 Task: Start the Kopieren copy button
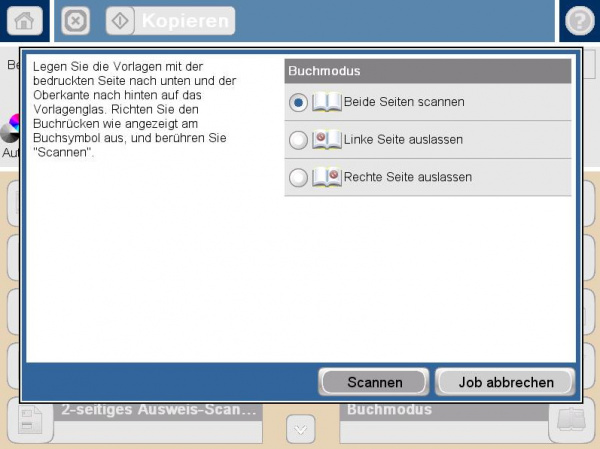click(x=170, y=21)
